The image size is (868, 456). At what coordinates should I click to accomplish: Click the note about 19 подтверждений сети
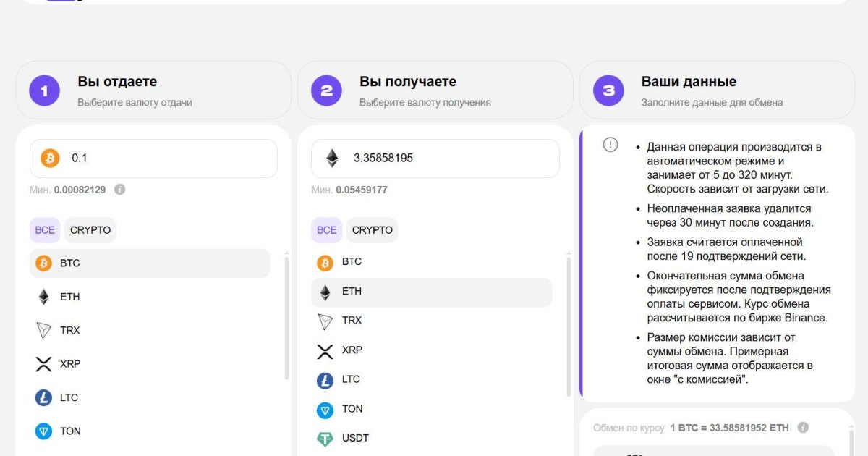[x=725, y=249]
